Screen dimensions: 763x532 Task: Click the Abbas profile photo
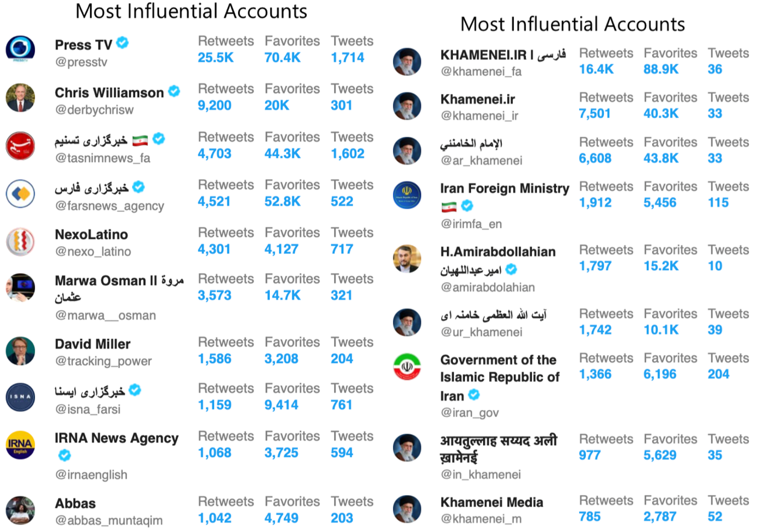coord(20,510)
